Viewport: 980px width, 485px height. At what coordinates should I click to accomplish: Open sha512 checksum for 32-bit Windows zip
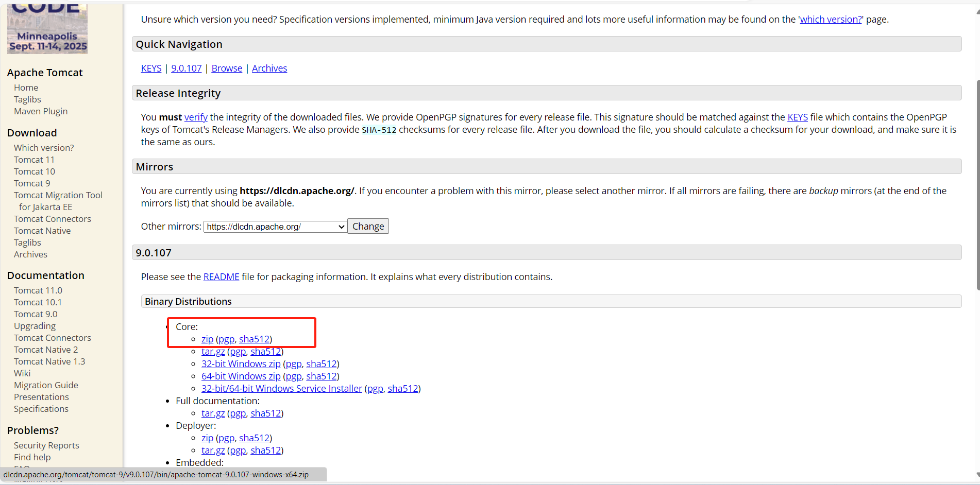pyautogui.click(x=322, y=363)
